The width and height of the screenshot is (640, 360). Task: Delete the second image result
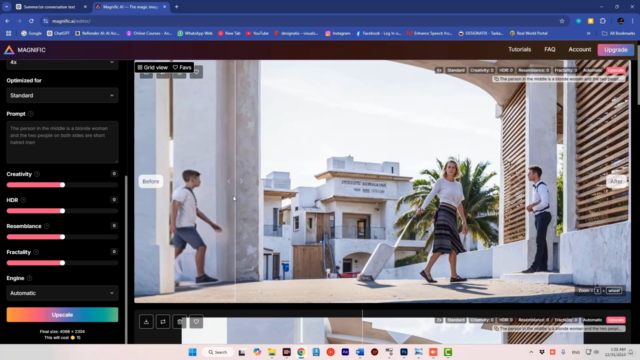pyautogui.click(x=180, y=322)
